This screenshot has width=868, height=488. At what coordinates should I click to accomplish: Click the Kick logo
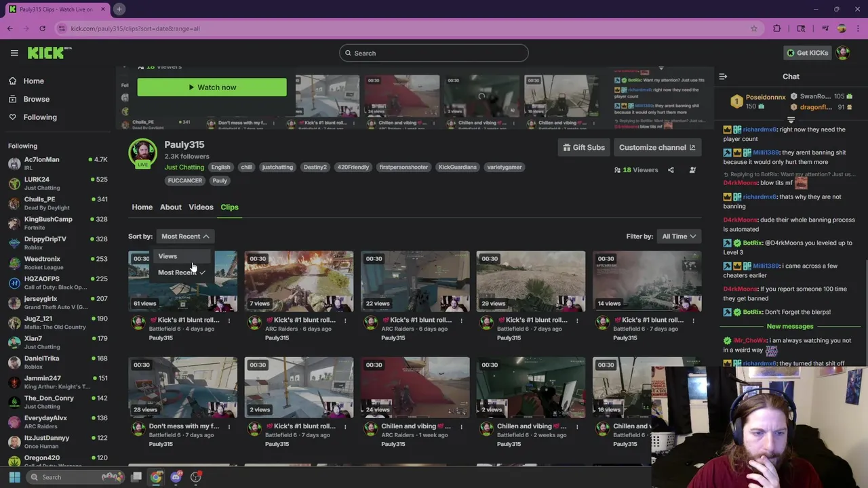pyautogui.click(x=50, y=53)
